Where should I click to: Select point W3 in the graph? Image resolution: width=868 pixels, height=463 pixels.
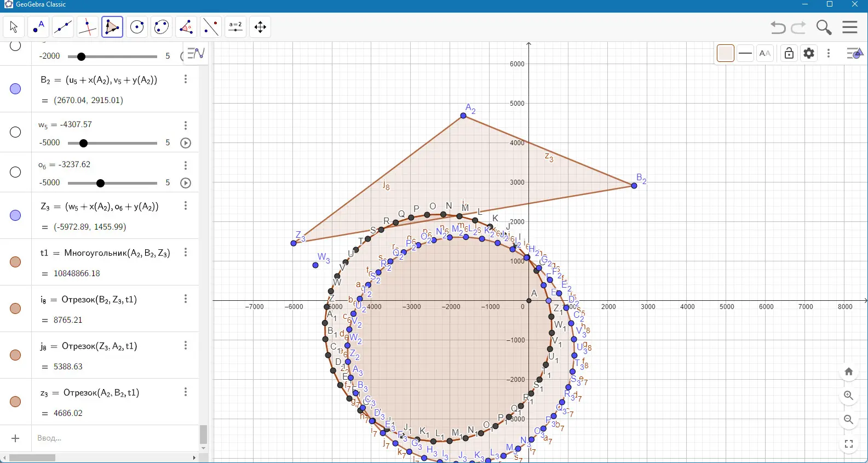[x=315, y=265]
